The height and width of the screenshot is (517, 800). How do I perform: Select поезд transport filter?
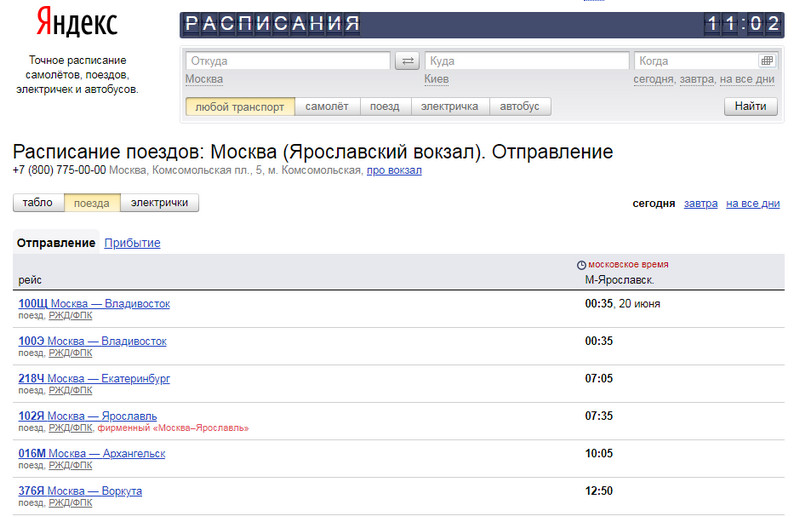[x=385, y=107]
